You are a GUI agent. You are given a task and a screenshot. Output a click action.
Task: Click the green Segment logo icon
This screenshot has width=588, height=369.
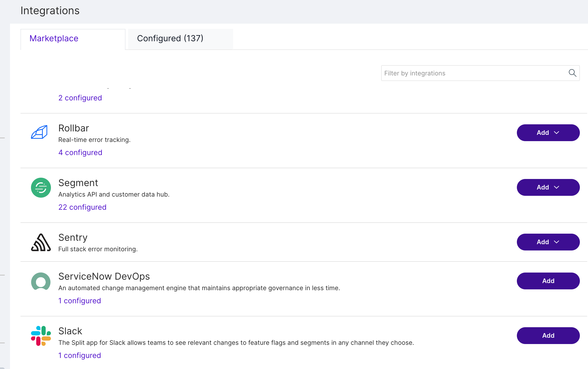(x=41, y=188)
